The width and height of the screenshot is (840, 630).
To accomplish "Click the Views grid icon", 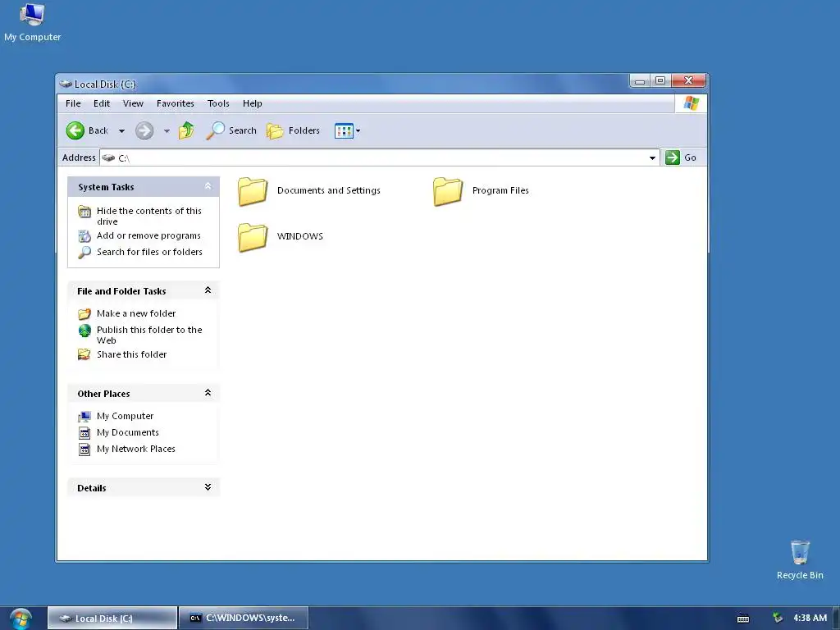I will (x=344, y=130).
